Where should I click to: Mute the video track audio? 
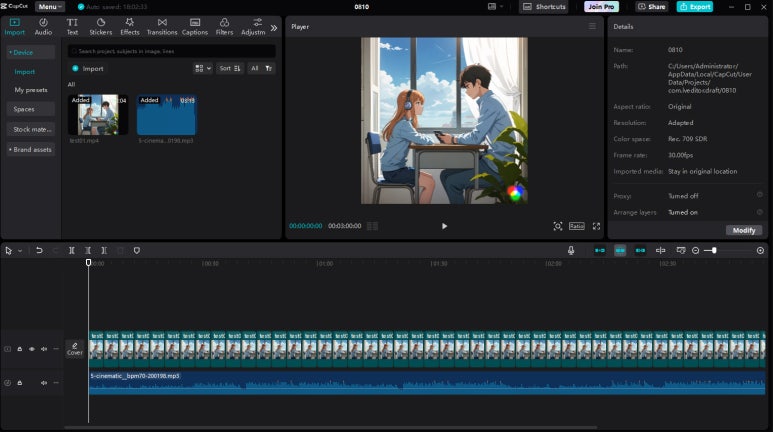tap(44, 349)
